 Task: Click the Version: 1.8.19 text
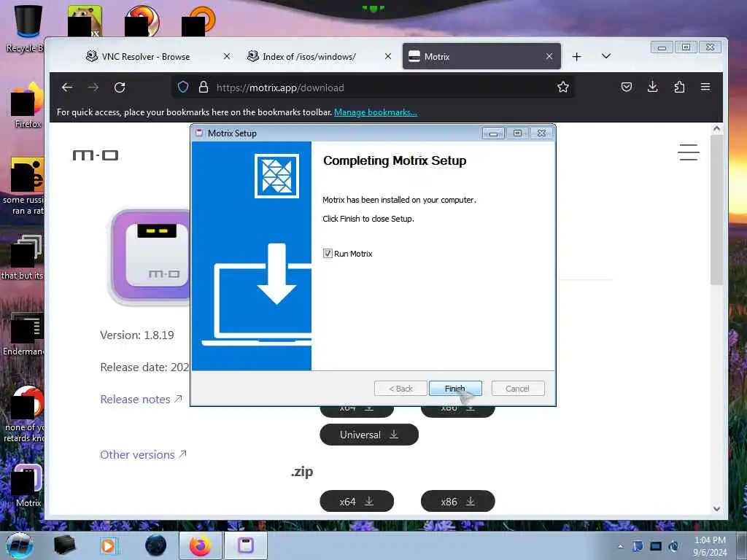(137, 335)
